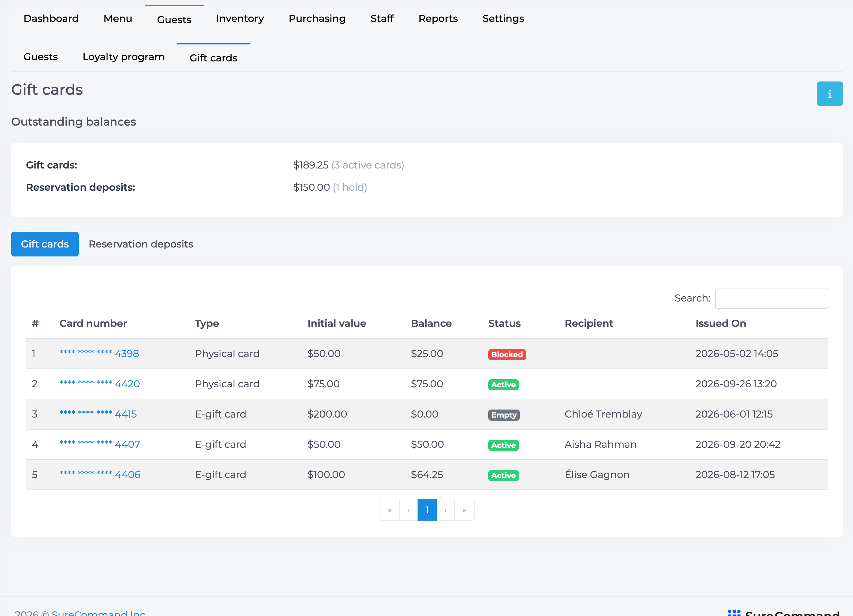
Task: Select the Gift cards sub-tab
Action: (213, 58)
